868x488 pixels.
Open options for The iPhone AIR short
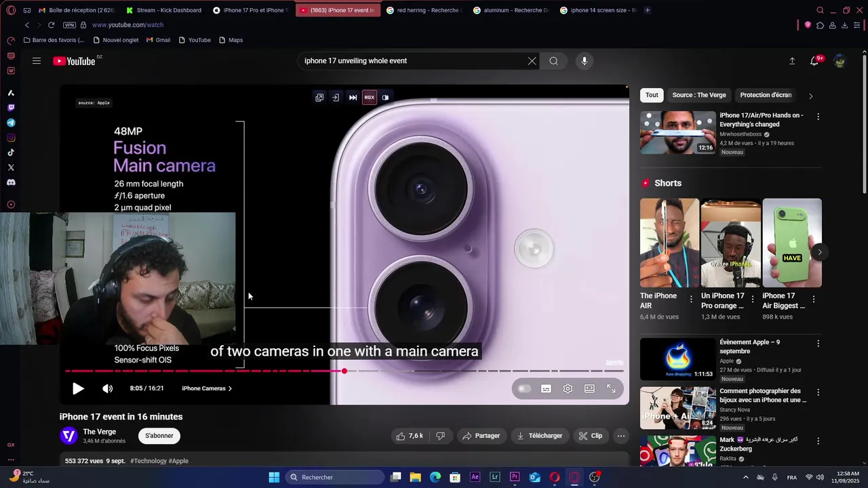(x=691, y=299)
